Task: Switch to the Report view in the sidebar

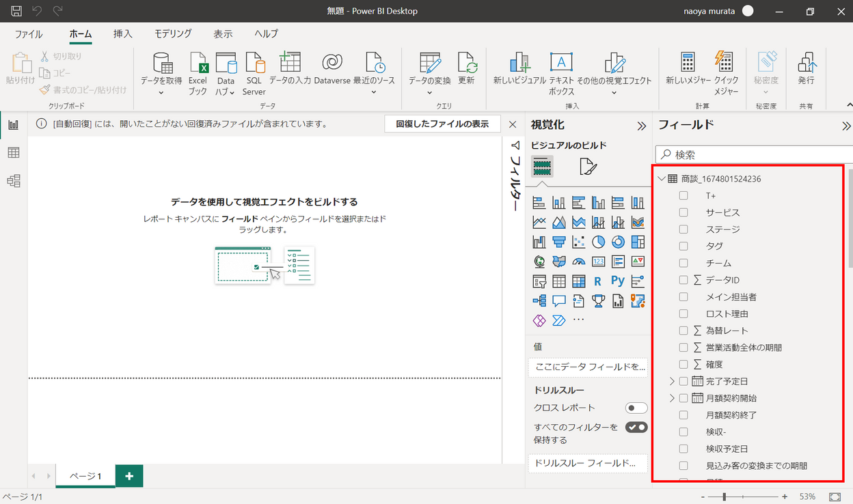Action: tap(14, 125)
